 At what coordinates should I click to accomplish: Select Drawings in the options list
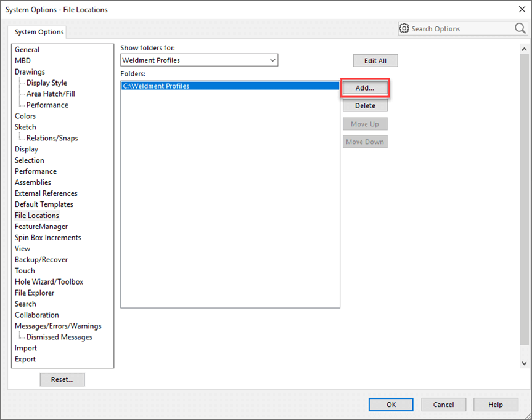30,72
